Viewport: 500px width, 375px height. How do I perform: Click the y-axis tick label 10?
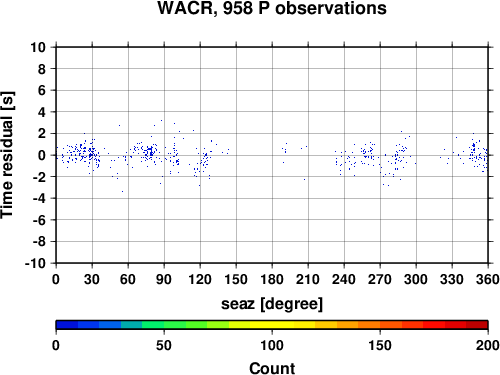pos(38,47)
